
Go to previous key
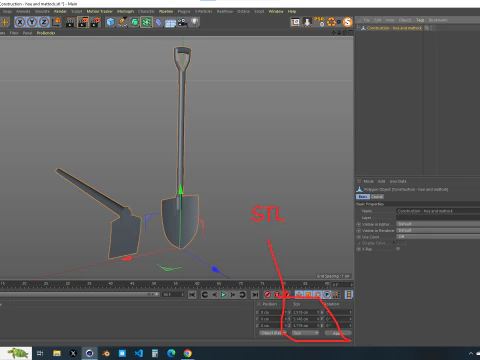pos(205,295)
